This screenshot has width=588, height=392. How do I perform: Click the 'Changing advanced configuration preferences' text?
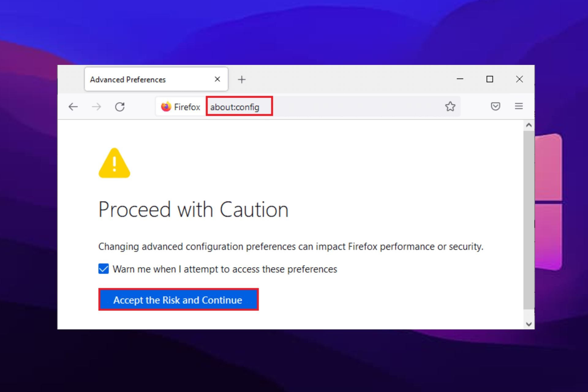pos(291,247)
